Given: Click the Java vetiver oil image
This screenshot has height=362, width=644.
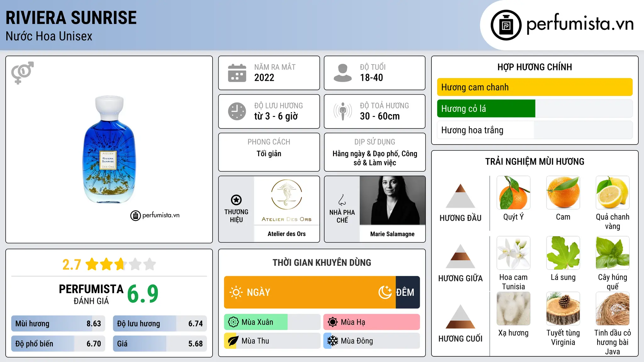Looking at the screenshot, I should click(613, 309).
